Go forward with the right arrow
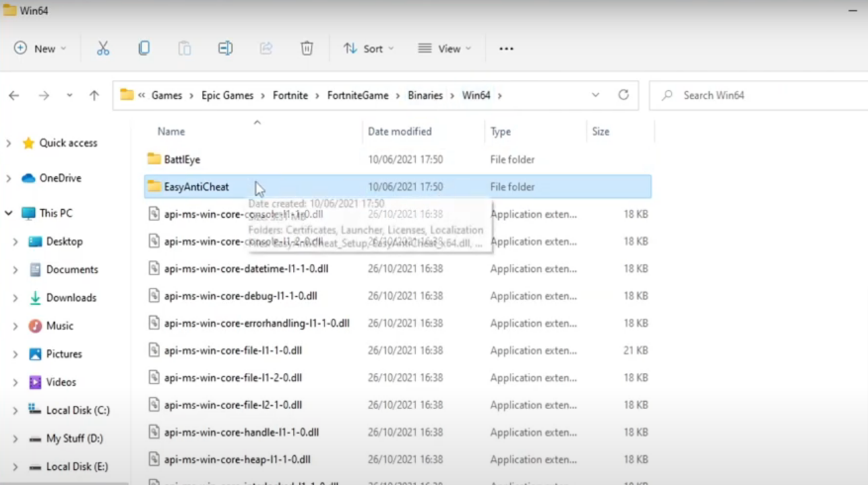 point(44,96)
